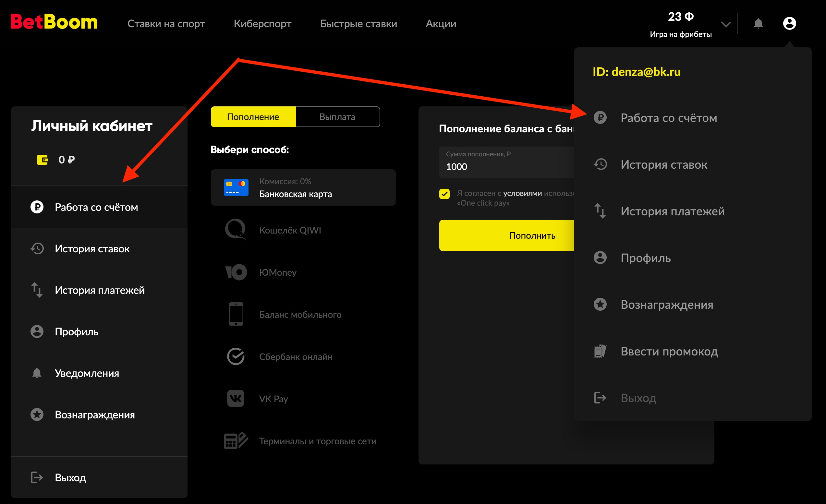Click the mobile phone balance icon
The height and width of the screenshot is (504, 826).
point(236,314)
